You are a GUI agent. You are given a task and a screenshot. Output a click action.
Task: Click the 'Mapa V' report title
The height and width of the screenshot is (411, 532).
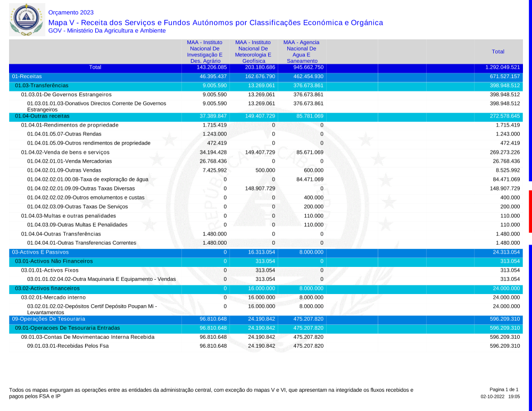[x=215, y=22]
